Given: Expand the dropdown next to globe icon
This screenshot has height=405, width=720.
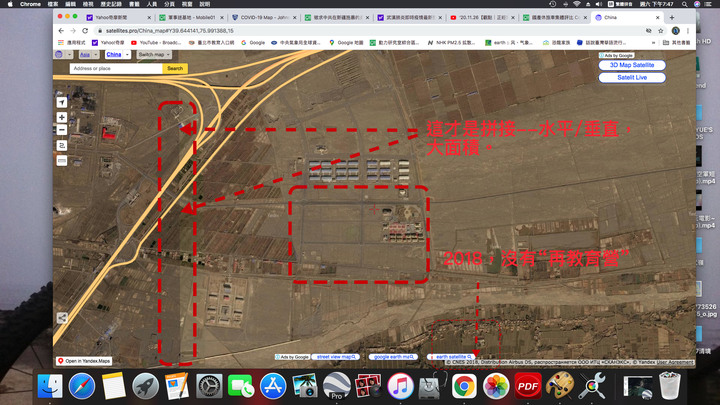Looking at the screenshot, I should [69, 54].
